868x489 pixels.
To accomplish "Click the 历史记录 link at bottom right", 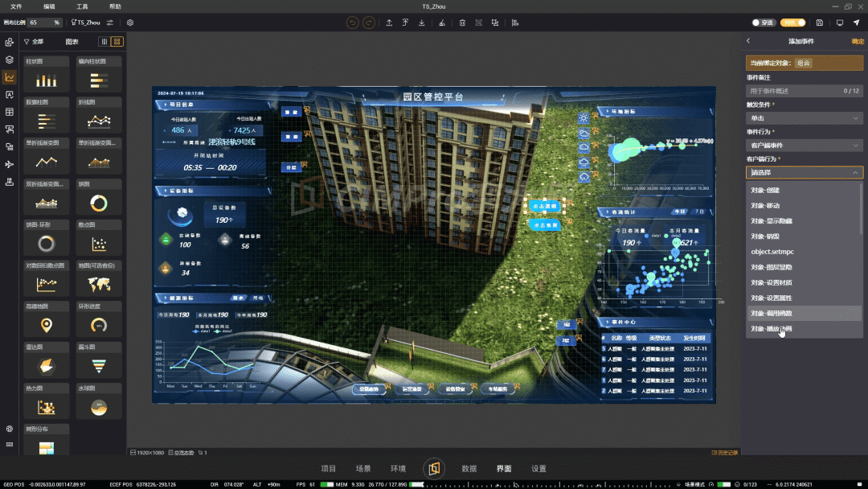I will pyautogui.click(x=725, y=453).
